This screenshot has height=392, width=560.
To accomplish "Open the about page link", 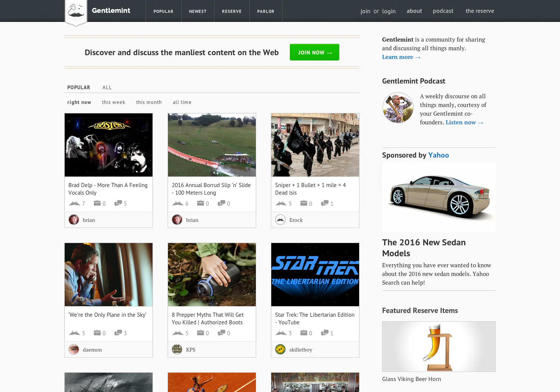I will tap(414, 11).
